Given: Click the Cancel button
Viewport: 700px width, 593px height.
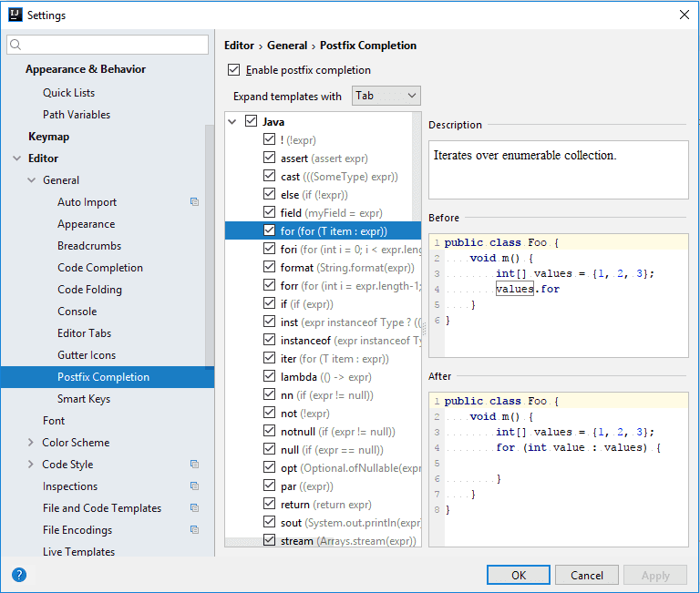Looking at the screenshot, I should 586,575.
